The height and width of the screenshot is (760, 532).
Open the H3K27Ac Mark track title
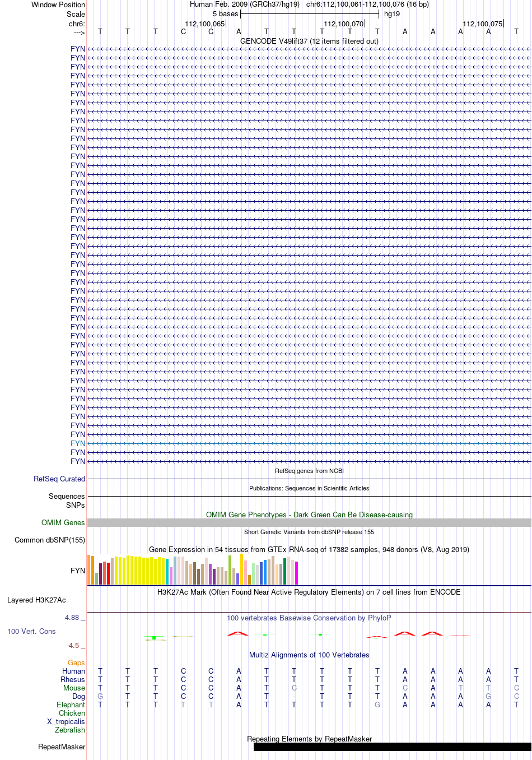(309, 592)
